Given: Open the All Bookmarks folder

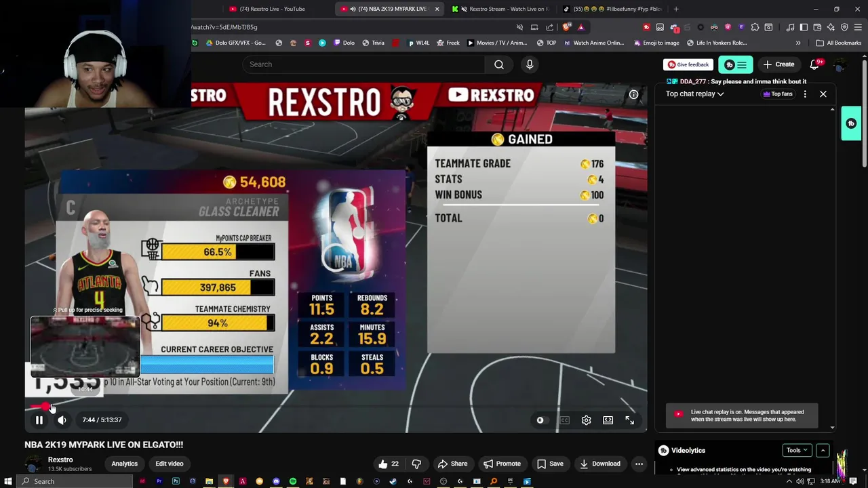Looking at the screenshot, I should click(x=839, y=43).
